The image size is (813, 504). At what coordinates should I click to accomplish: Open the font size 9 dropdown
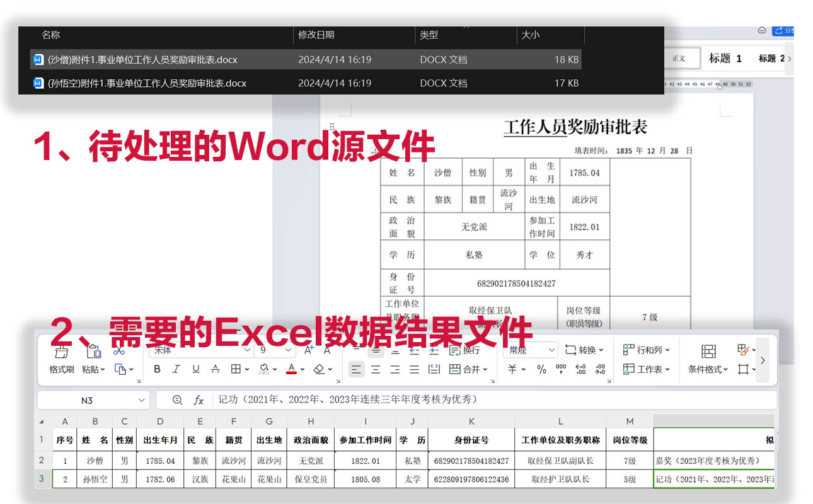click(289, 350)
